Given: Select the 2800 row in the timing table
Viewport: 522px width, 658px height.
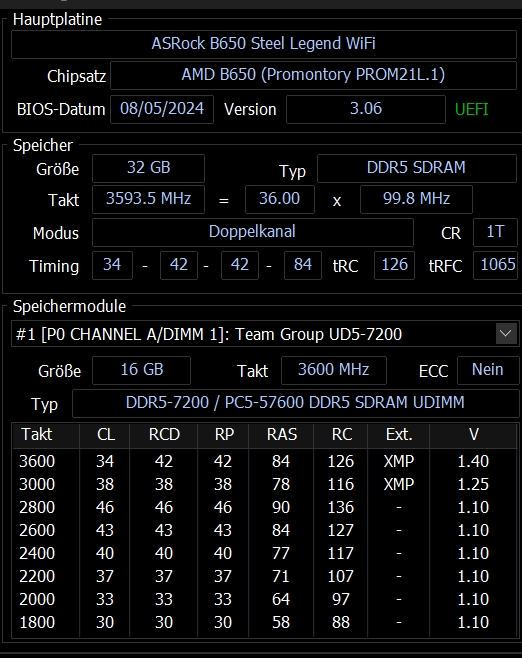Looking at the screenshot, I should pos(265,508).
